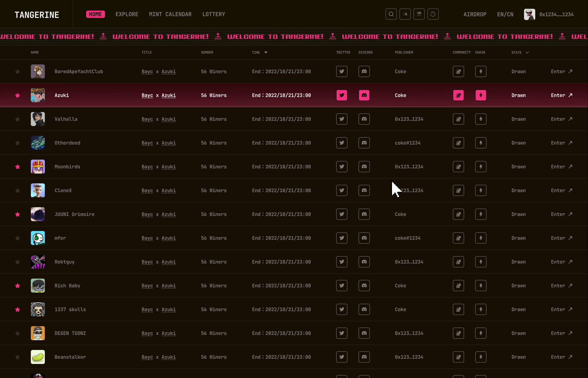The width and height of the screenshot is (588, 378).
Task: Click the Community icon in Azuki row
Action: click(x=458, y=95)
